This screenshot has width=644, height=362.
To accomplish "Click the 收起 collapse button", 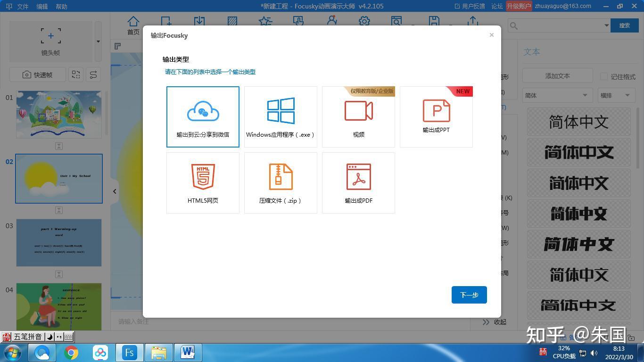I will (x=495, y=322).
